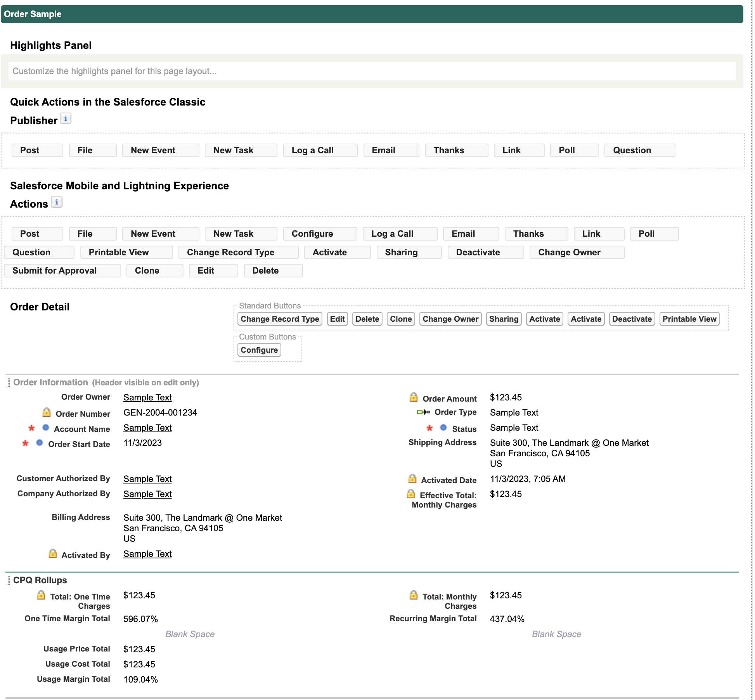Screen dimensions: 755x700
Task: Click the lock icon beside Total: Monthly Charges
Action: pyautogui.click(x=414, y=595)
